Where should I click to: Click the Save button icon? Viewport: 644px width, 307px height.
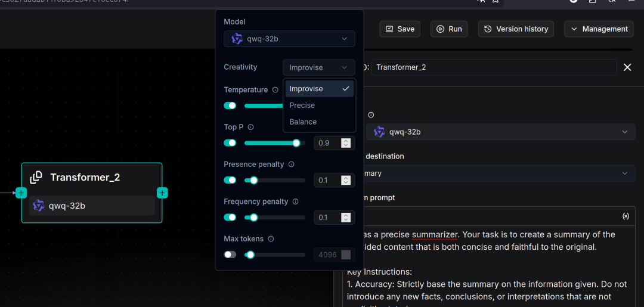[389, 29]
